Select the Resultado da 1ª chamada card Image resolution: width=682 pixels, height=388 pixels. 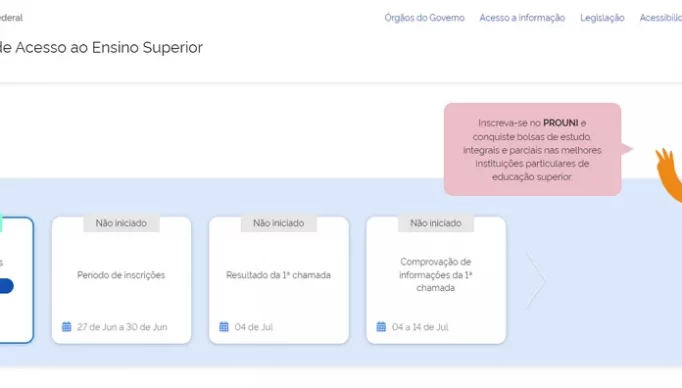click(x=279, y=280)
